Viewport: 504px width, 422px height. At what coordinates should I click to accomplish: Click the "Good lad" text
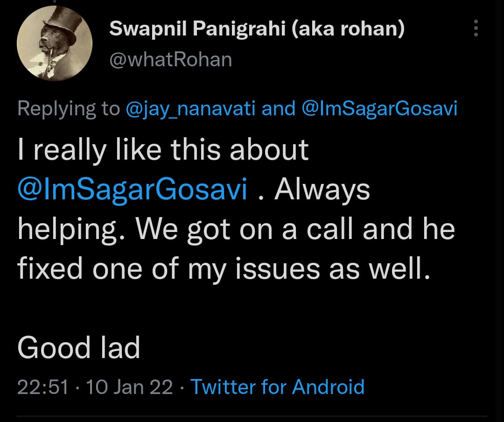(x=79, y=348)
